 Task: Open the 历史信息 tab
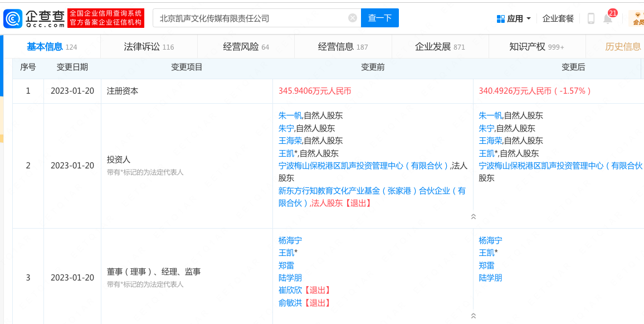click(623, 46)
